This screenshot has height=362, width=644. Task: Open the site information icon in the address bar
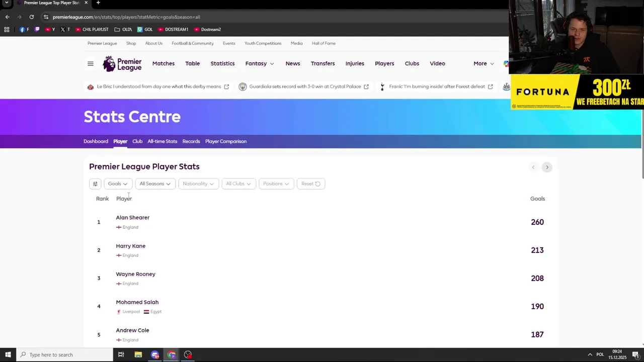[x=46, y=17]
